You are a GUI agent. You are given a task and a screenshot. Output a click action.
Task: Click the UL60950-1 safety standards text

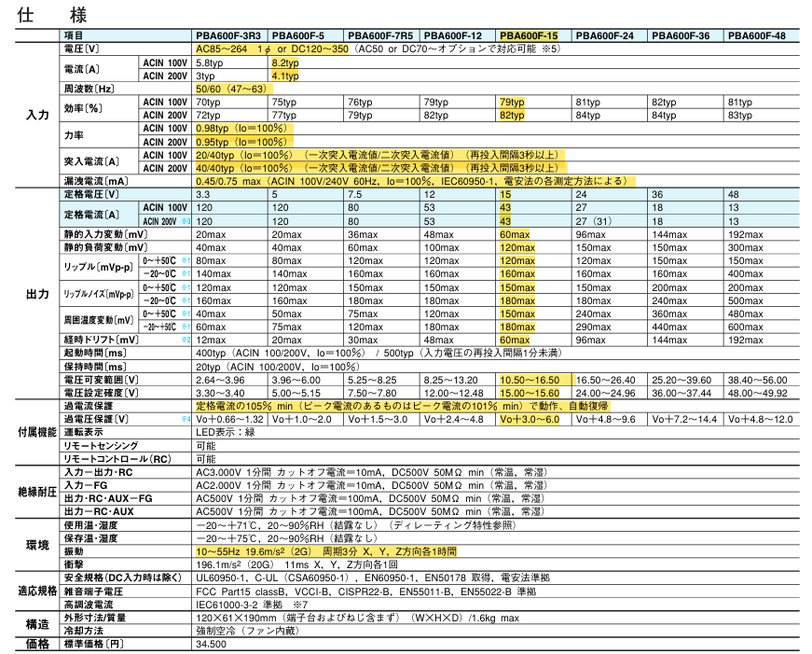tap(373, 577)
